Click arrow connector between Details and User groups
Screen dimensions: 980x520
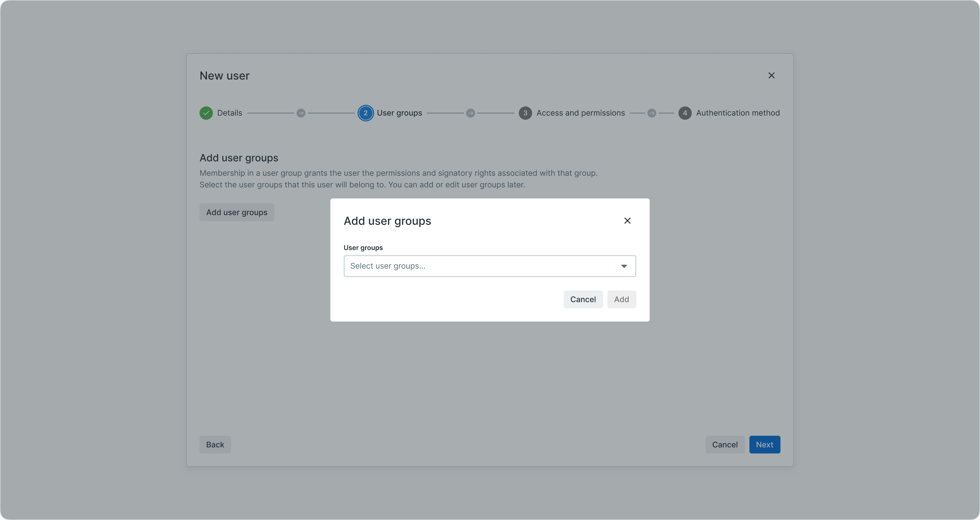[x=300, y=113]
